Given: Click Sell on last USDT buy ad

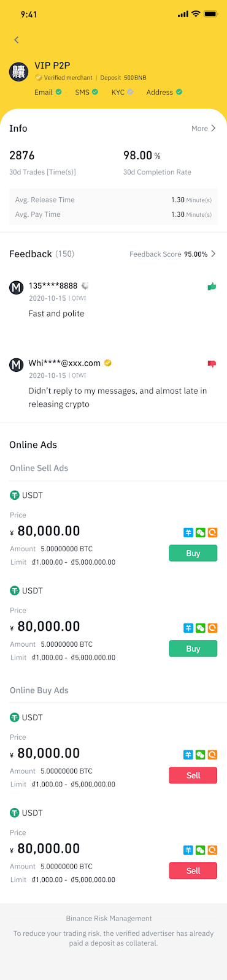Looking at the screenshot, I should (193, 871).
